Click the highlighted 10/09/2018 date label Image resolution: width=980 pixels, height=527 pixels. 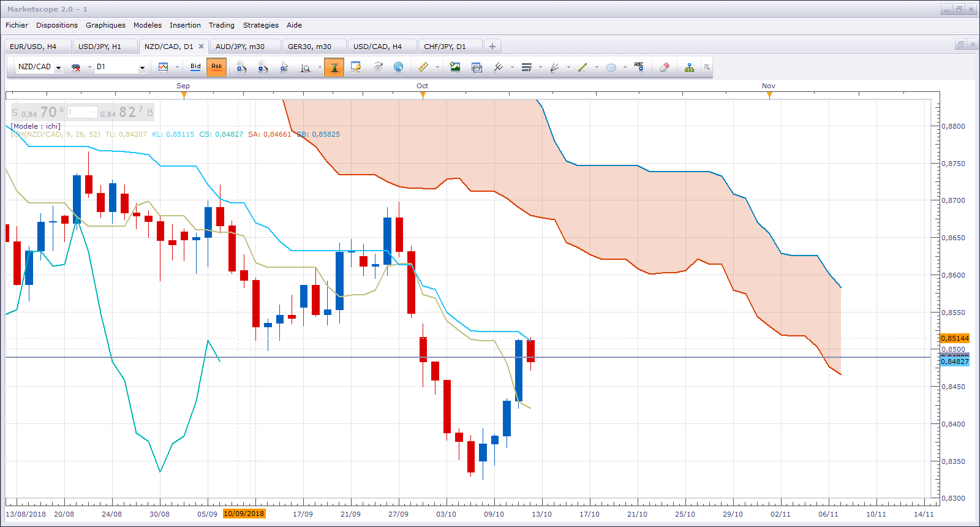click(x=244, y=514)
